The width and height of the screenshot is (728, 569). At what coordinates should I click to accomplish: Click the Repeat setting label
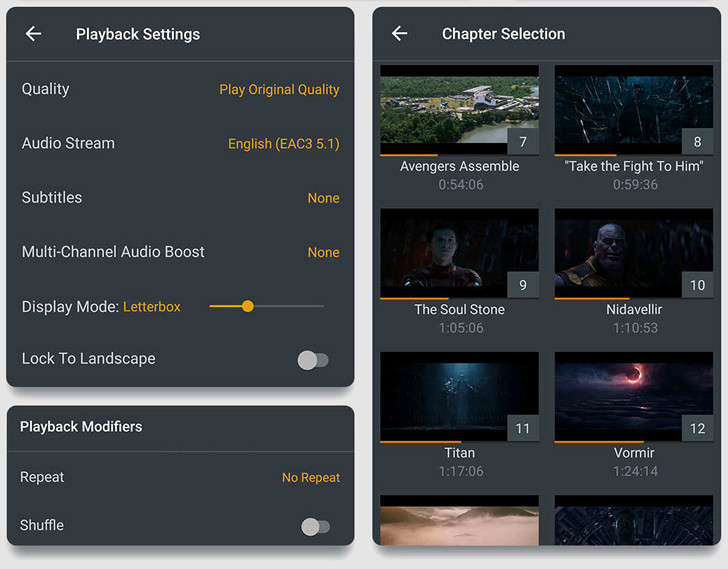42,477
